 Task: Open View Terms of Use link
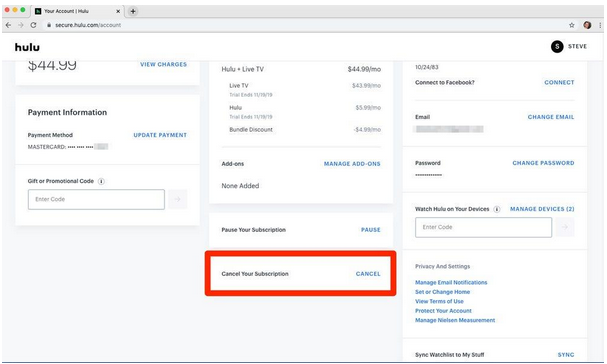[x=439, y=301]
